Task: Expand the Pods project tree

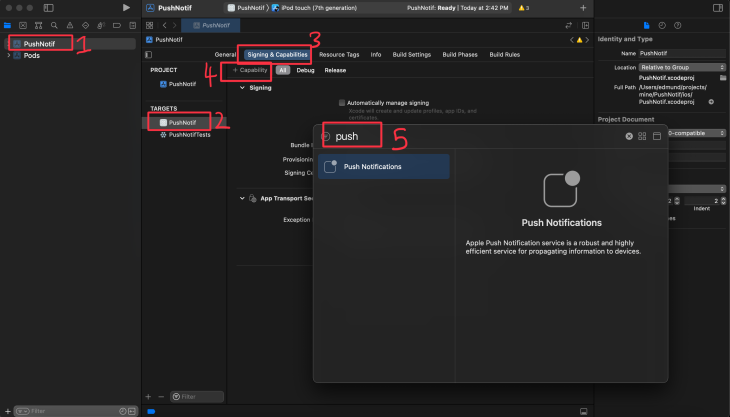Action: (x=9, y=56)
